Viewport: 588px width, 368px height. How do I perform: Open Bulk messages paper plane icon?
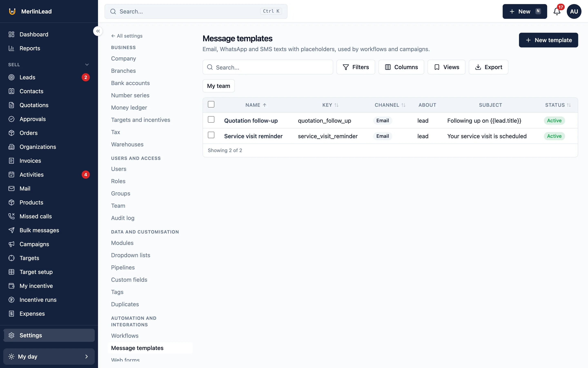coord(11,230)
